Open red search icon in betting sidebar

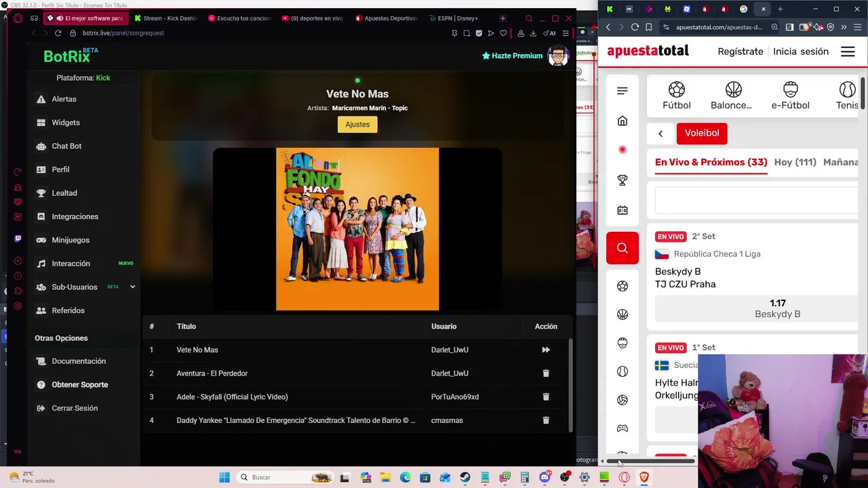click(623, 248)
